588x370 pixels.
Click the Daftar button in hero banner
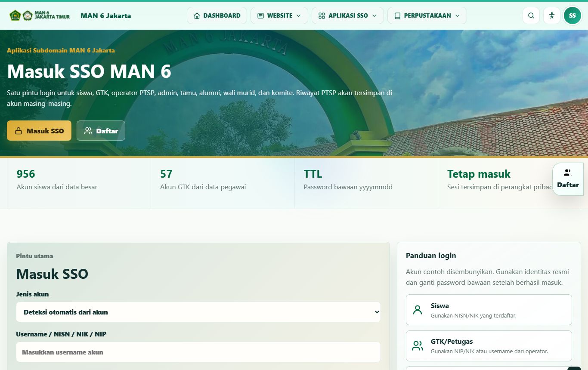click(101, 131)
